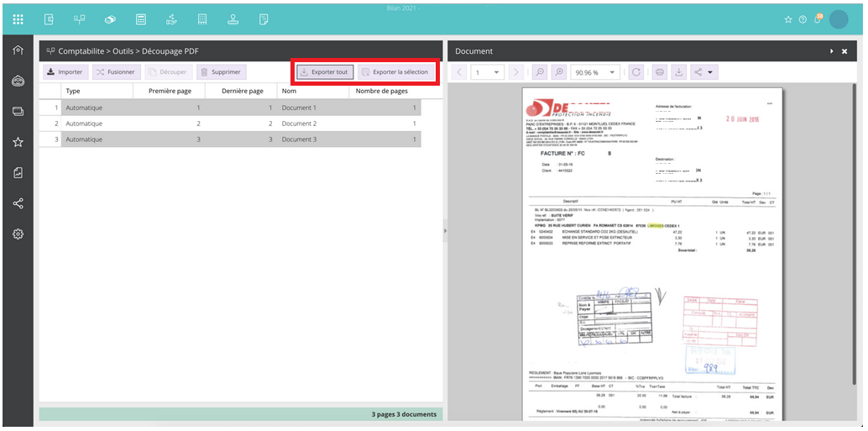This screenshot has height=431, width=868.
Task: Open the cash/banknotes module icon
Action: coord(110,19)
